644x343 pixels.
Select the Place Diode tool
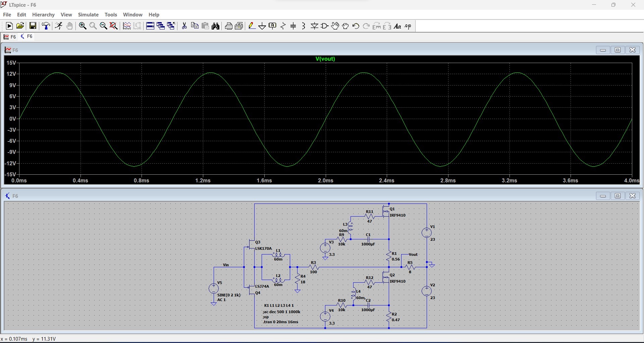coord(314,26)
